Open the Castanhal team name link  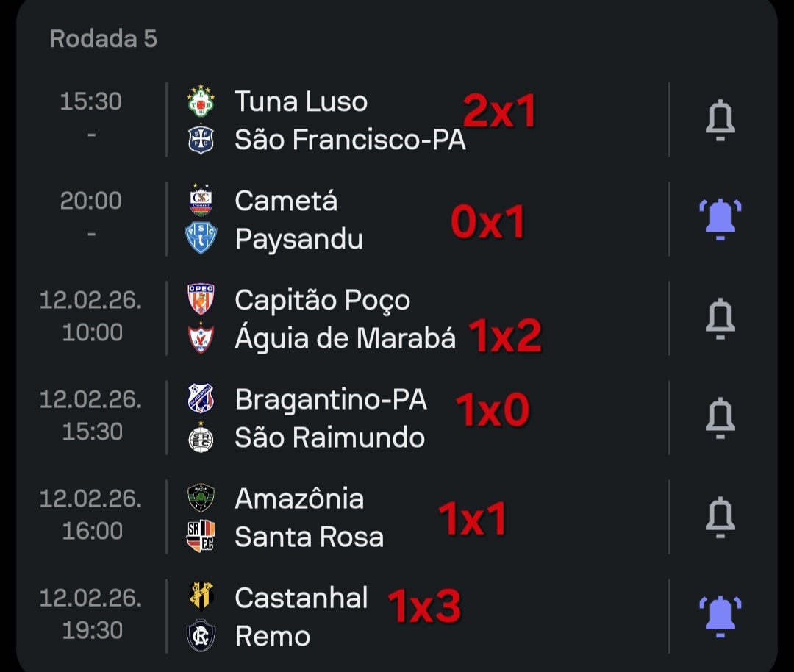301,598
